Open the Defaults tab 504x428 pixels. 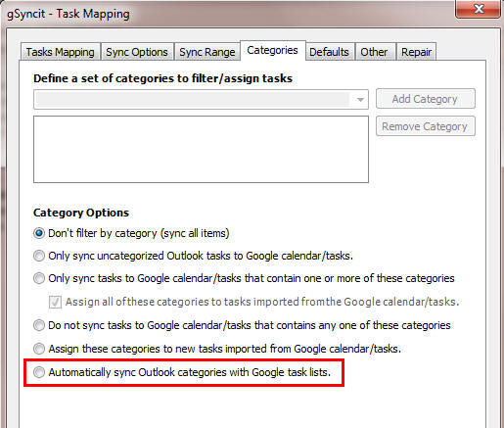(329, 52)
